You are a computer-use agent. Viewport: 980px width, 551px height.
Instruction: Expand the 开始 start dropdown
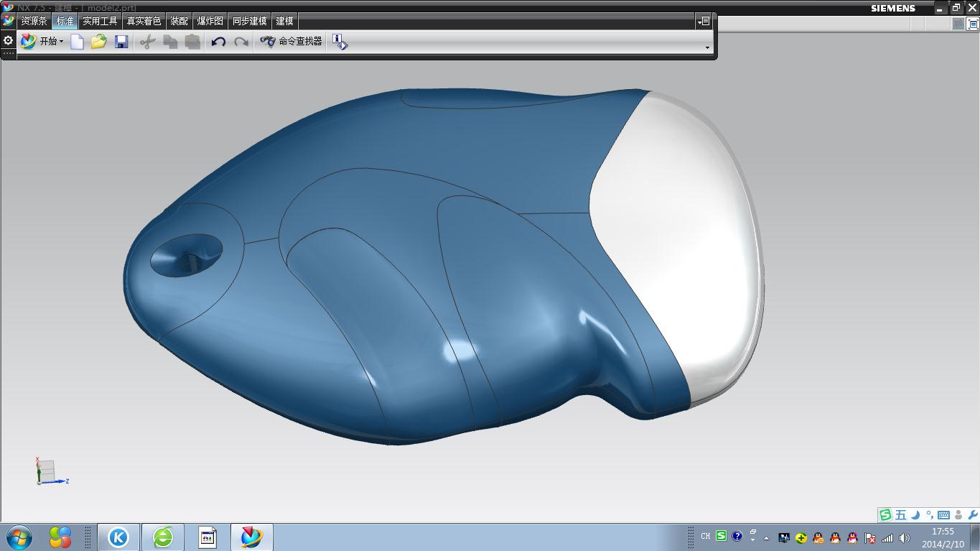tap(42, 42)
